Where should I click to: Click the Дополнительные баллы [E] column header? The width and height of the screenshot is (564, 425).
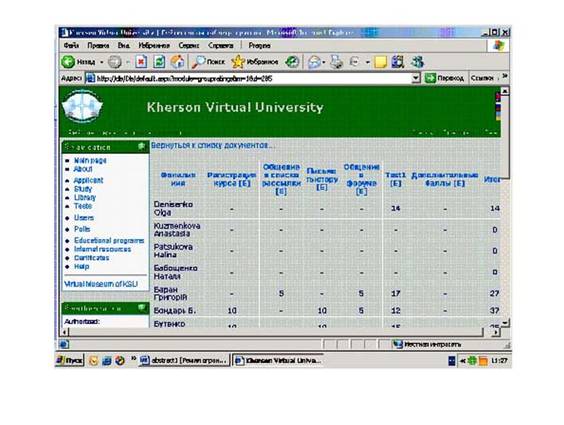pyautogui.click(x=445, y=179)
